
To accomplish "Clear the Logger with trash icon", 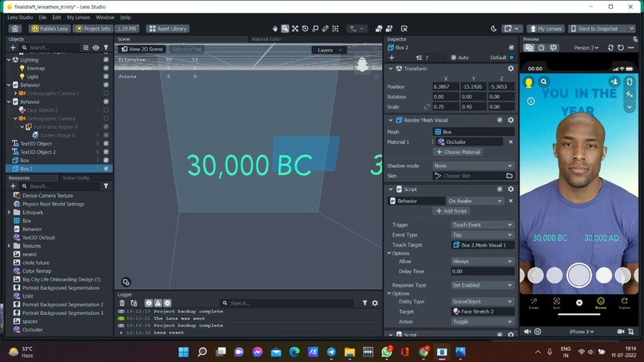I will [122, 303].
